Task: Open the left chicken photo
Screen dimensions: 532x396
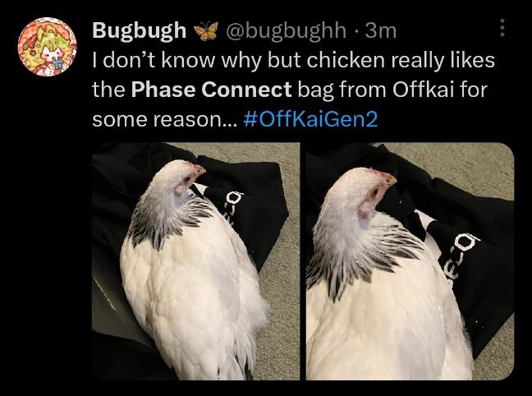Action: (x=195, y=260)
